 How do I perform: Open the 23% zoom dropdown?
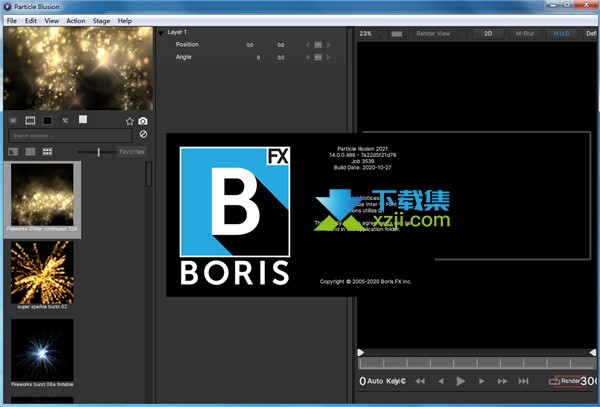tap(370, 34)
